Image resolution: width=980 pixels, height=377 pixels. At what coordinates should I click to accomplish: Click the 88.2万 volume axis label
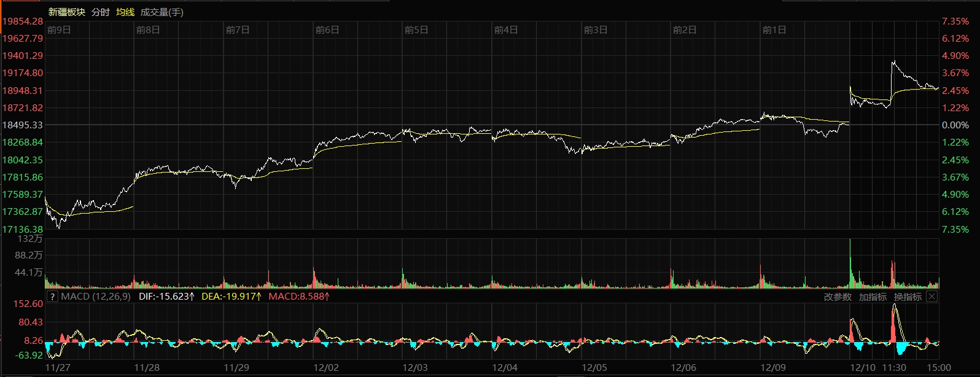28,255
